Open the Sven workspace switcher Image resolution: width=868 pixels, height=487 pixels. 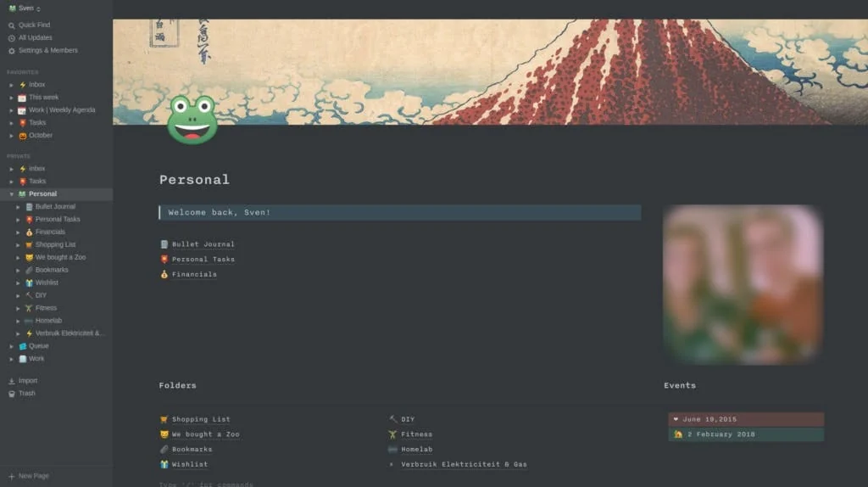pyautogui.click(x=25, y=8)
